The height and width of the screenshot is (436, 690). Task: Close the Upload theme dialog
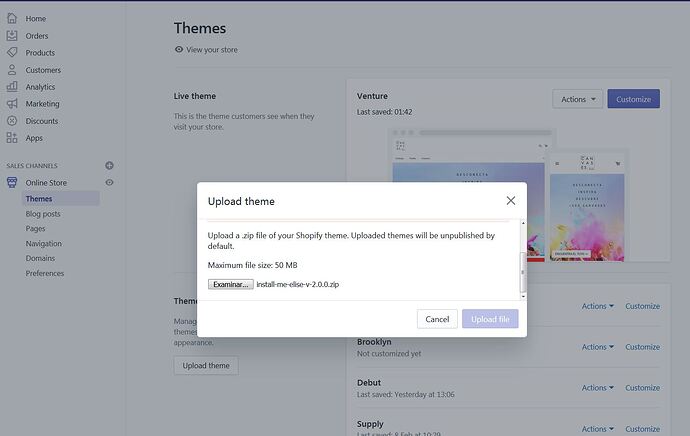(511, 201)
